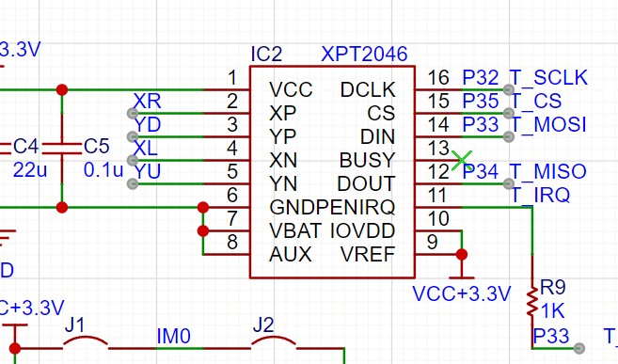Click the P33 label below resistor R9
618x364 pixels.
click(x=551, y=337)
